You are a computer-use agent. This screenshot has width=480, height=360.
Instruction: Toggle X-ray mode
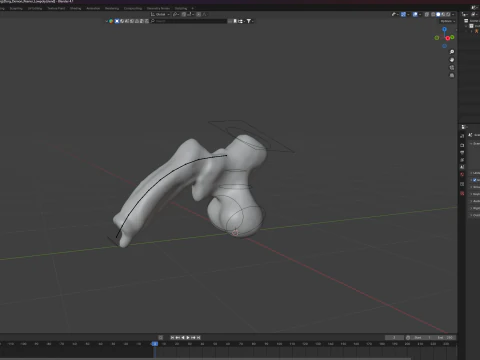pyautogui.click(x=427, y=14)
